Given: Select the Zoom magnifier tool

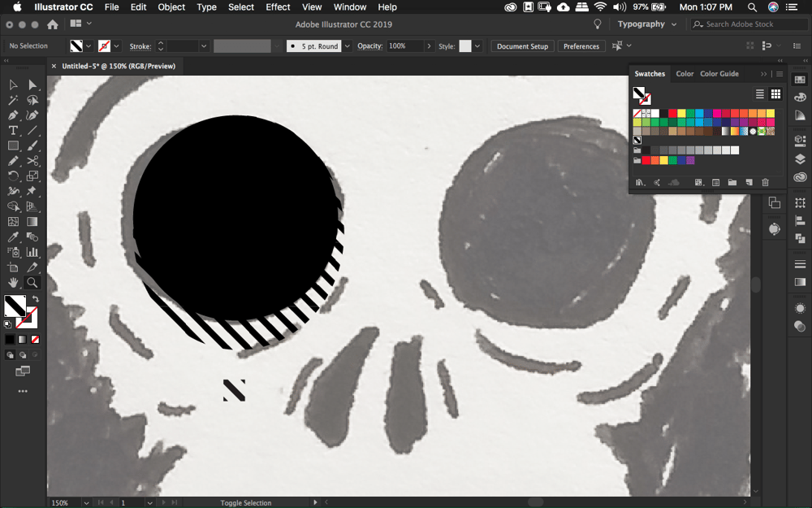Looking at the screenshot, I should 32,283.
